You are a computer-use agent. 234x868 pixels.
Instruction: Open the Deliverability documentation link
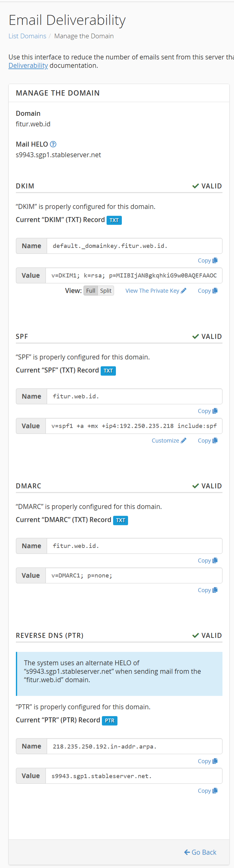(28, 66)
